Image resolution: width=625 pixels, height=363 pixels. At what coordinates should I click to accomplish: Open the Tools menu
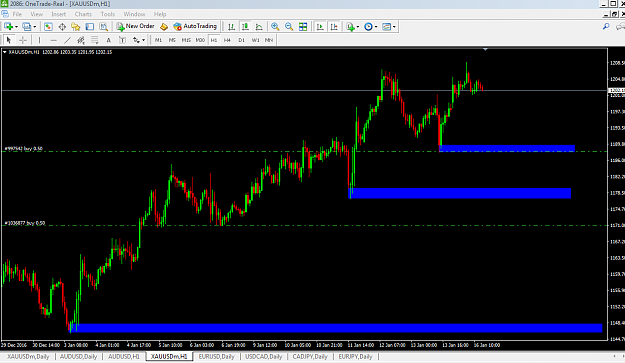(108, 14)
